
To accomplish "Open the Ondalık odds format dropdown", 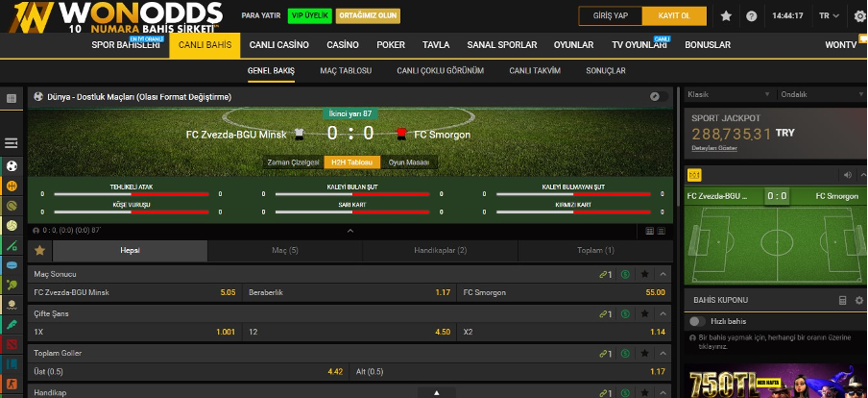I will (820, 94).
